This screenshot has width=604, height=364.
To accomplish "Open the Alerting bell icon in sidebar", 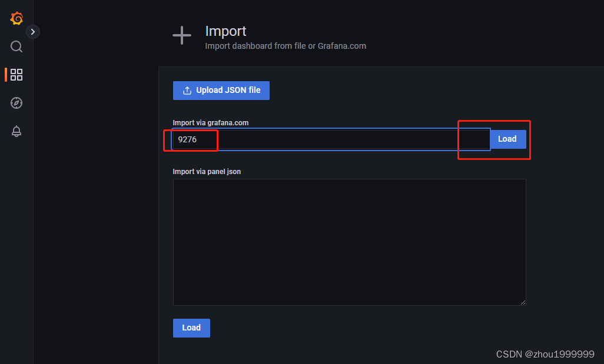I will point(16,131).
